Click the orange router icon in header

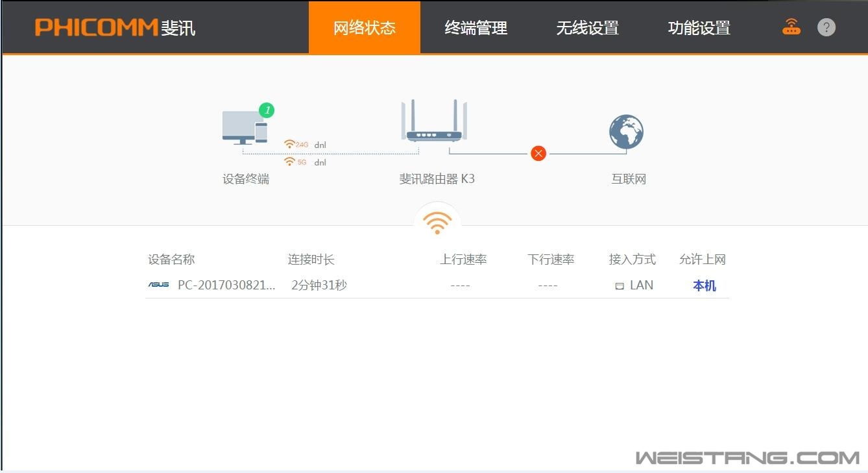[x=791, y=27]
